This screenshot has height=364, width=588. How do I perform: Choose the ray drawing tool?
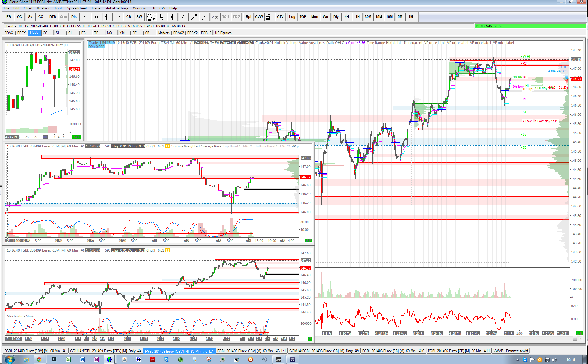pos(205,17)
